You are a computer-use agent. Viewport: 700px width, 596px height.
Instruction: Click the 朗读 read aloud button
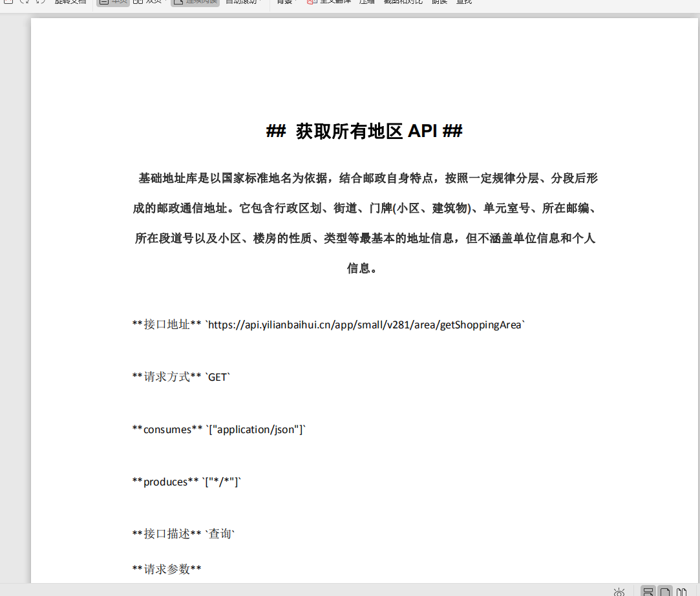click(440, 2)
